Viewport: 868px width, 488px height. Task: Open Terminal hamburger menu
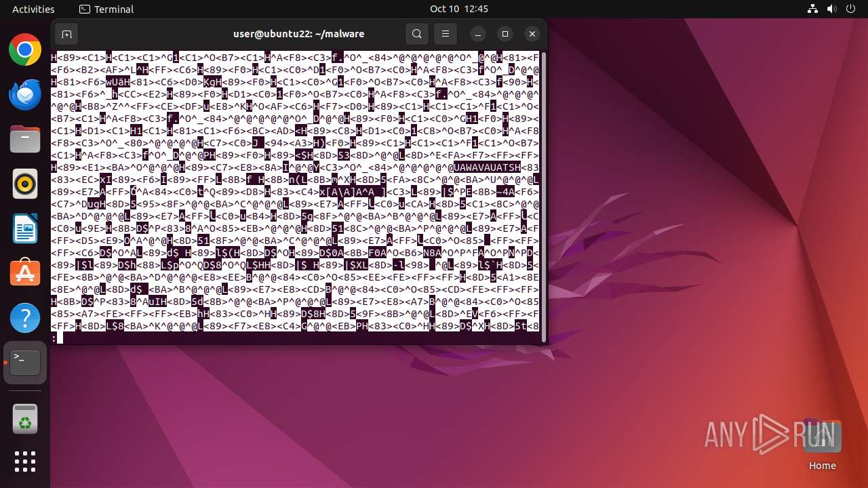click(x=446, y=34)
